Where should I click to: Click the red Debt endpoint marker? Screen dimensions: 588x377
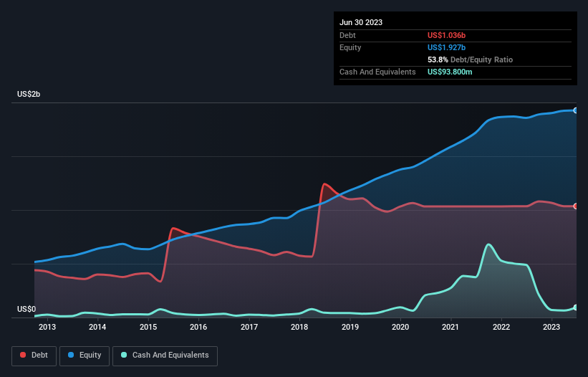[576, 206]
